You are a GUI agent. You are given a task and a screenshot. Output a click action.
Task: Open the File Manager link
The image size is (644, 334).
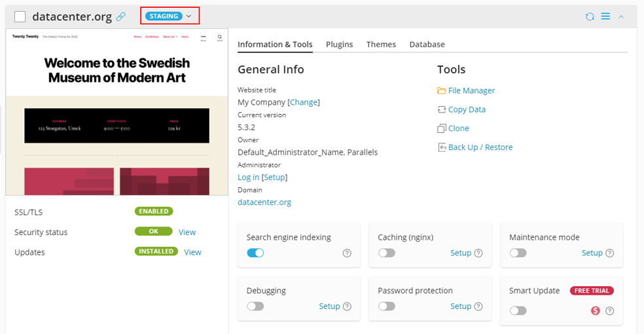point(471,91)
